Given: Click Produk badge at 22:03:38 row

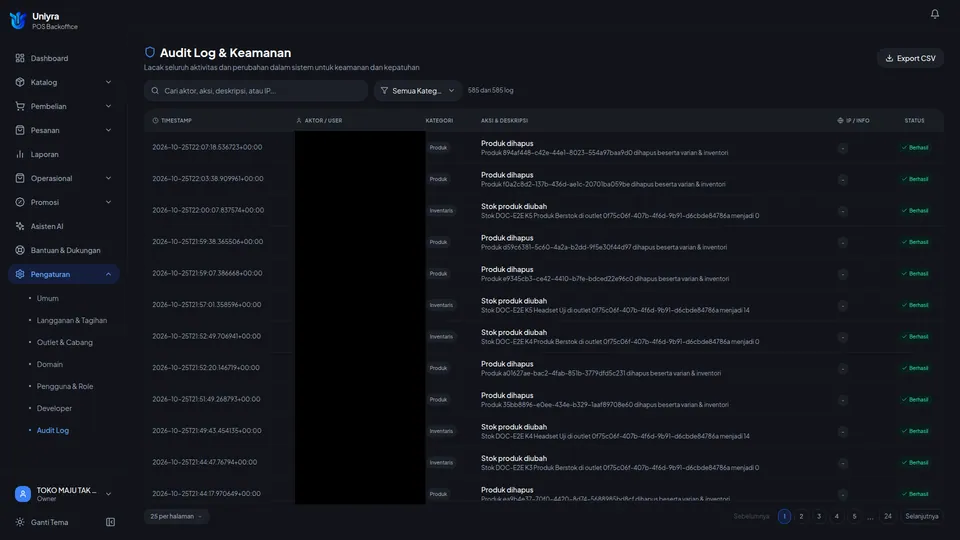Looking at the screenshot, I should pyautogui.click(x=438, y=179).
